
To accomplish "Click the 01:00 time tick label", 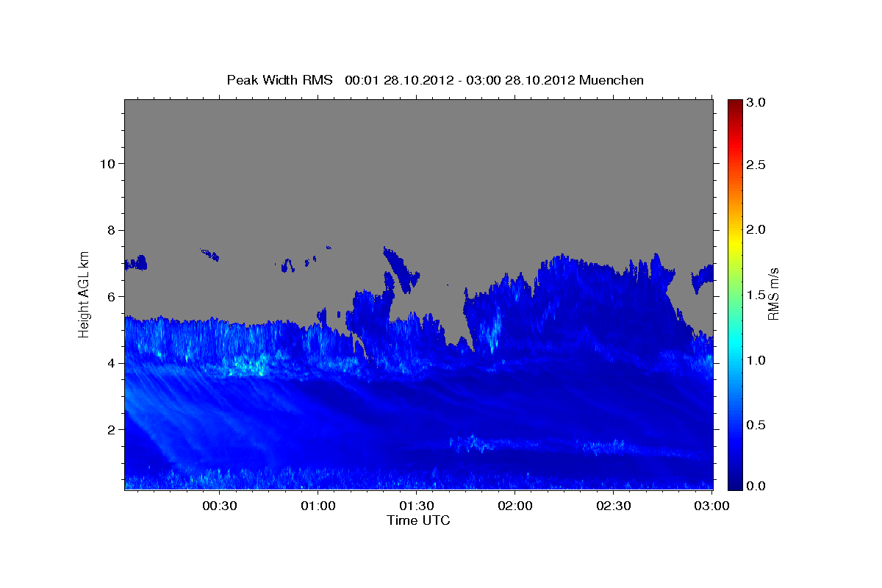I will coord(319,506).
